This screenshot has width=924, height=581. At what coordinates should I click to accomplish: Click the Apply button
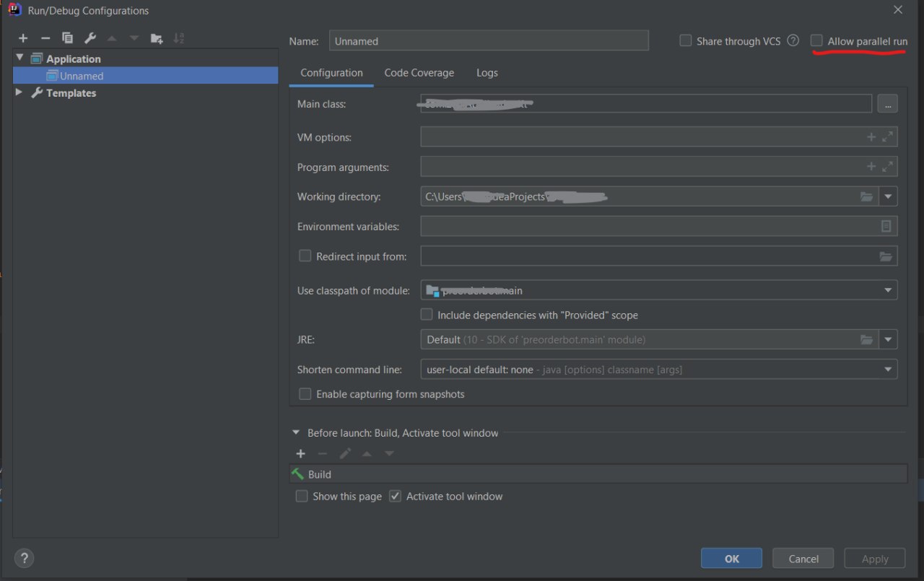(875, 559)
